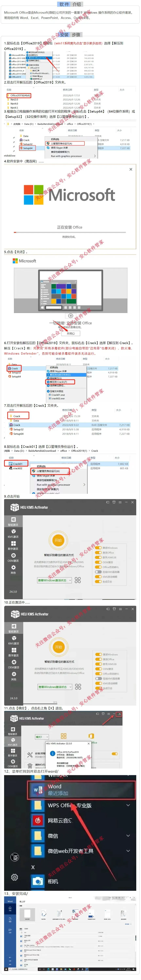This screenshot has width=141, height=980.
Task: Click four-square grid icon beside 查看Windows激活状态, step 9
Action: (78, 580)
